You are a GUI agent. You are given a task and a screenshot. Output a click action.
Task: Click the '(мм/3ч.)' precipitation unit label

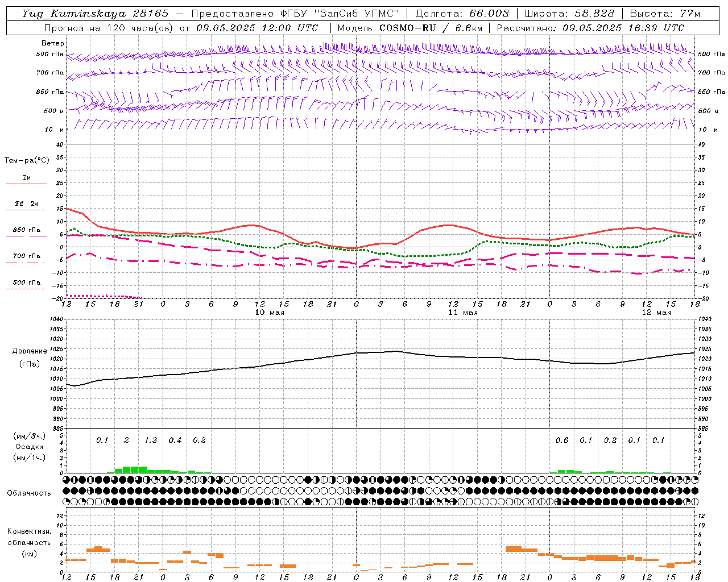click(x=29, y=436)
